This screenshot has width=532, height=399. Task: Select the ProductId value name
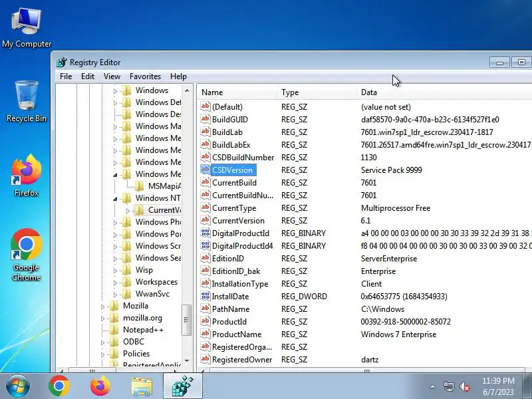pos(229,322)
